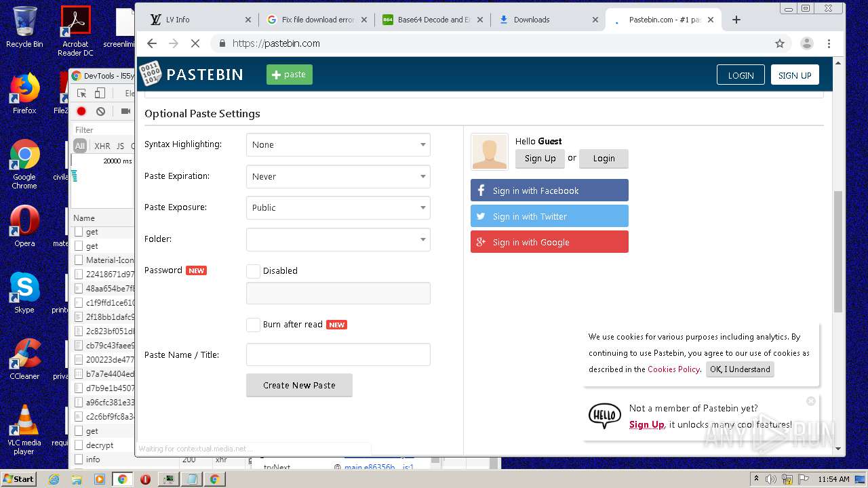Open the media player taskbar icon
Viewport: 868px width, 488px height.
point(100,479)
